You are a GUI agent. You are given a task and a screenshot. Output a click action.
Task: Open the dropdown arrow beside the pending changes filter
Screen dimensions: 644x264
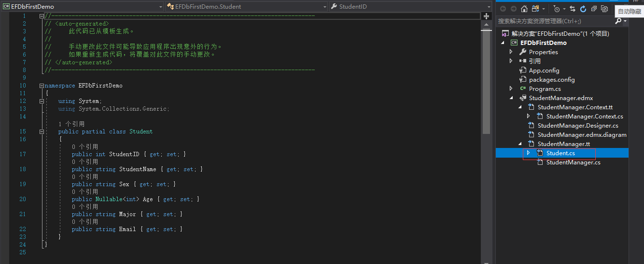tap(564, 9)
